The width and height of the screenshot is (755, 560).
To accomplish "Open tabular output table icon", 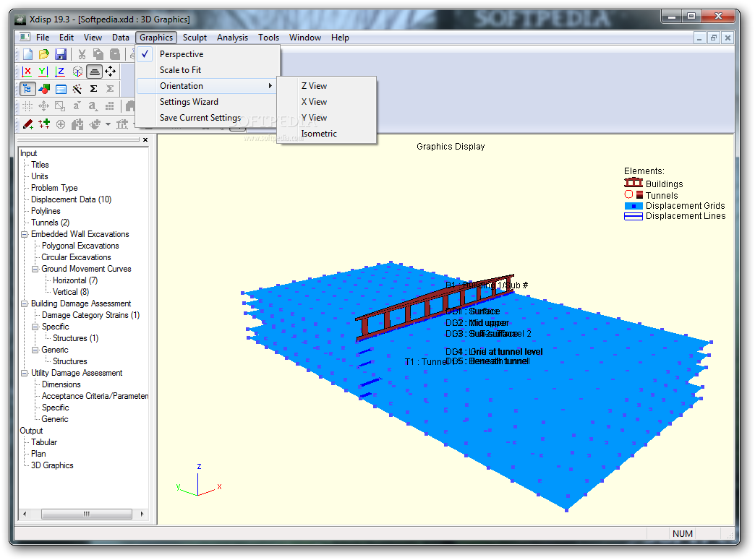I will [61, 89].
